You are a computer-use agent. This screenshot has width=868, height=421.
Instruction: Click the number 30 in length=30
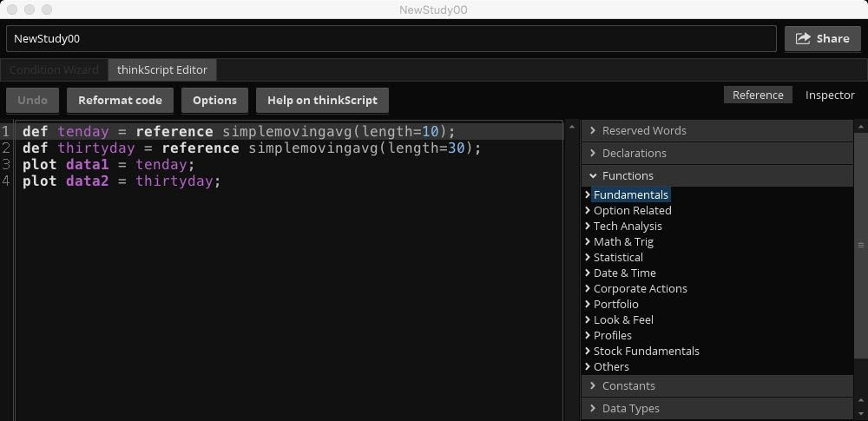457,148
